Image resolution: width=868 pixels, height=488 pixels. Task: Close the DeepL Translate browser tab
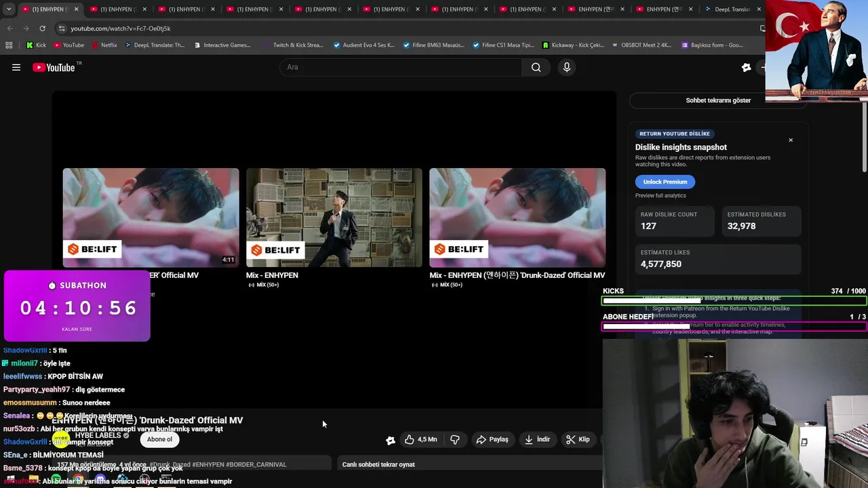759,9
